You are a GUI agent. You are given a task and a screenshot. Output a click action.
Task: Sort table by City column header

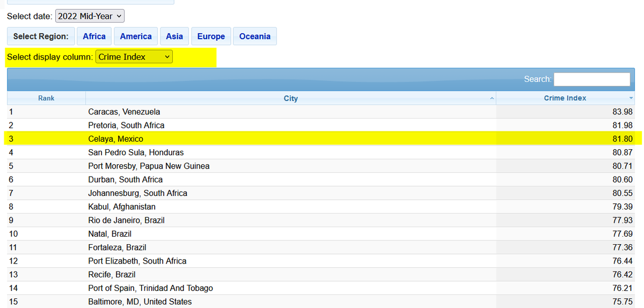(291, 98)
